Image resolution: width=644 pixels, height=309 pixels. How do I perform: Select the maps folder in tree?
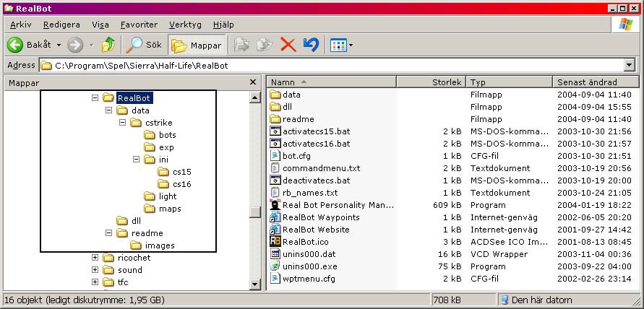163,209
